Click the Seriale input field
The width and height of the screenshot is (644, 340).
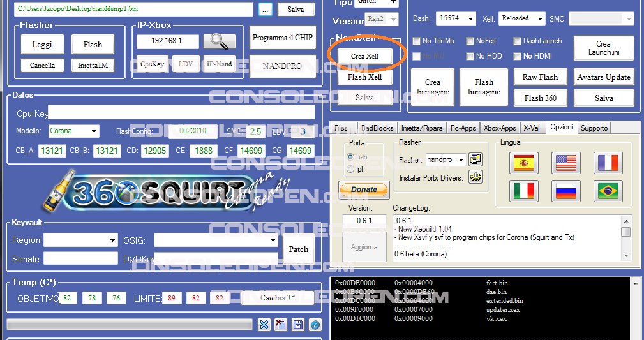81,258
